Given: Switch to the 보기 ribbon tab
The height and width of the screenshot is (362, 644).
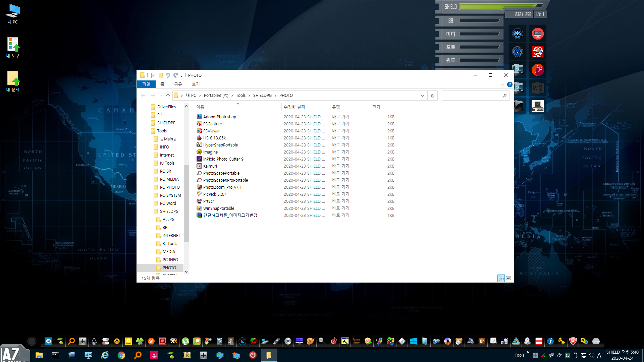Looking at the screenshot, I should pos(196,84).
